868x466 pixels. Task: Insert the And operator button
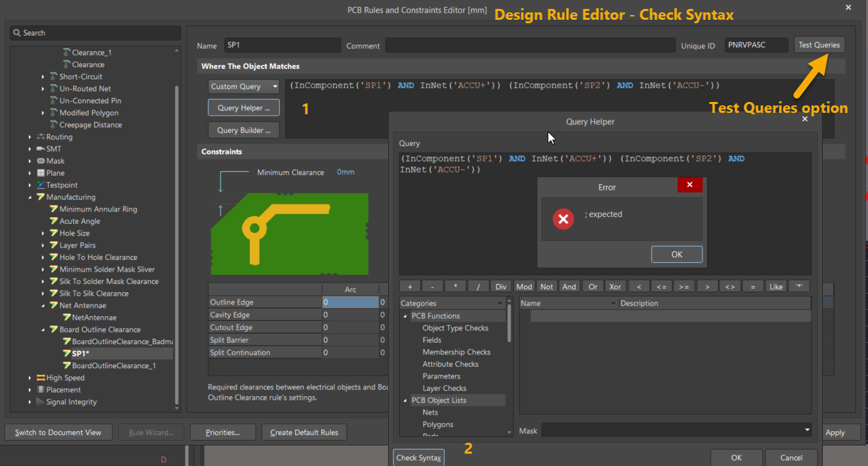pyautogui.click(x=569, y=287)
